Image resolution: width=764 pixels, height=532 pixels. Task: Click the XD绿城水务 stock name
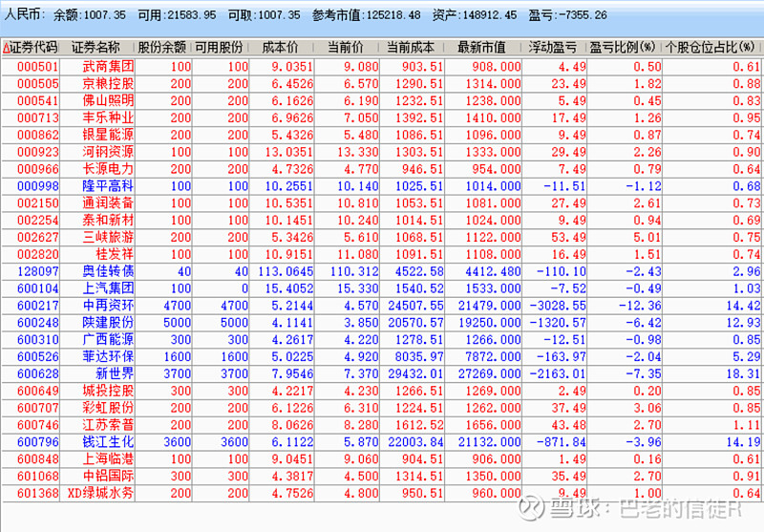(x=100, y=493)
